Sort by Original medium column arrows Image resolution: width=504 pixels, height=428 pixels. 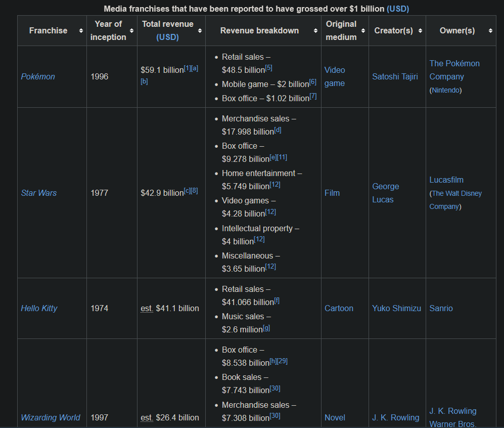[363, 30]
